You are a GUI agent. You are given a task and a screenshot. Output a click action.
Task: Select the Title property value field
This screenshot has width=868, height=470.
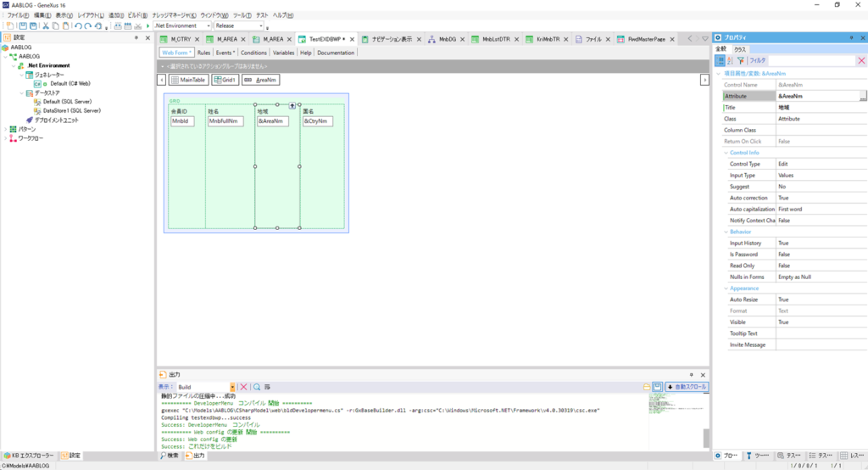click(821, 108)
